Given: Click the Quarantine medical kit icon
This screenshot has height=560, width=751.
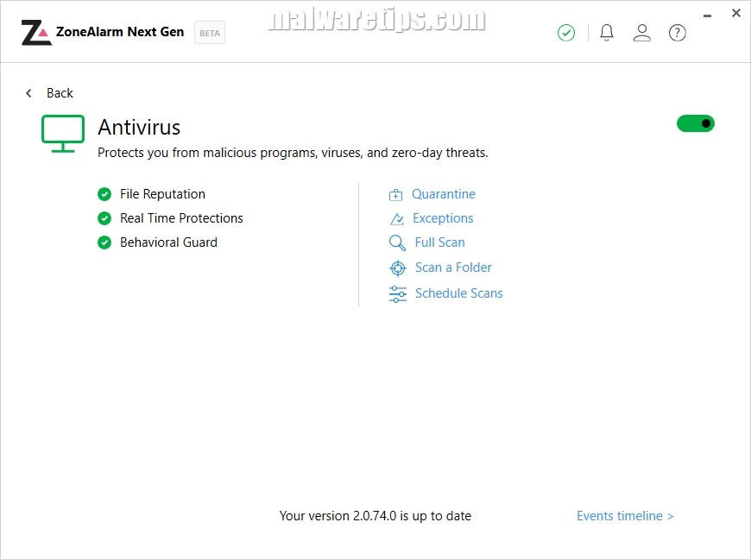Looking at the screenshot, I should click(x=395, y=194).
